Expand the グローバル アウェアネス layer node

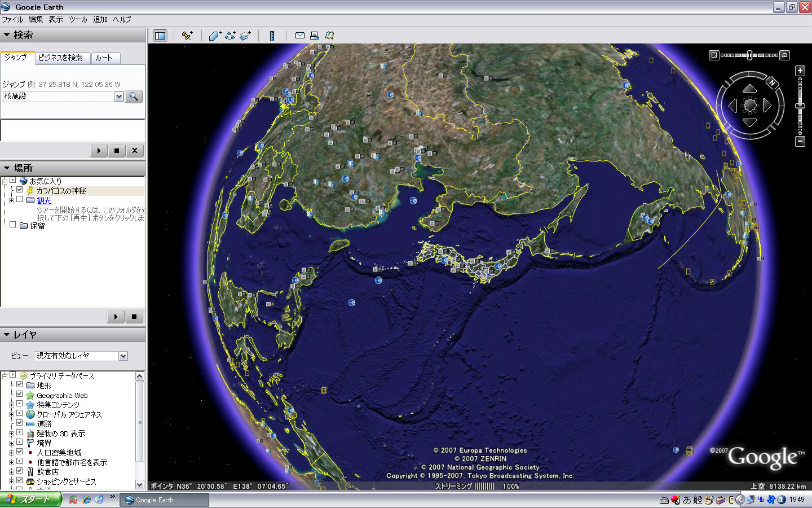click(11, 414)
